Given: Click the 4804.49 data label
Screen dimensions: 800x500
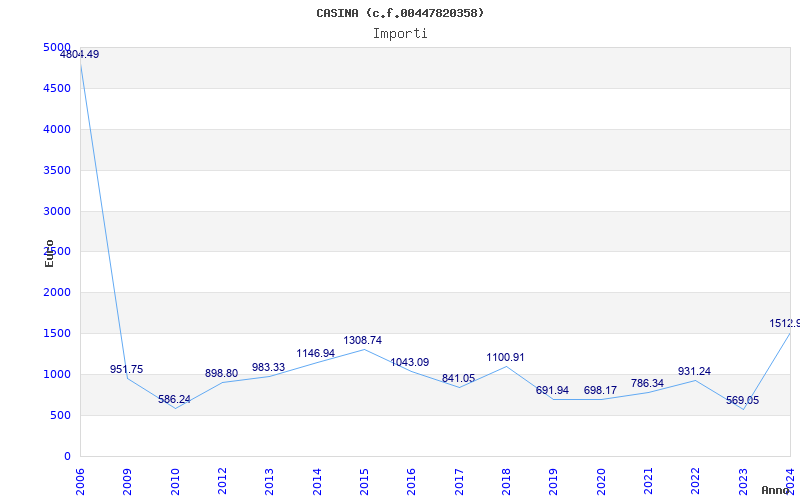Looking at the screenshot, I should [80, 55].
